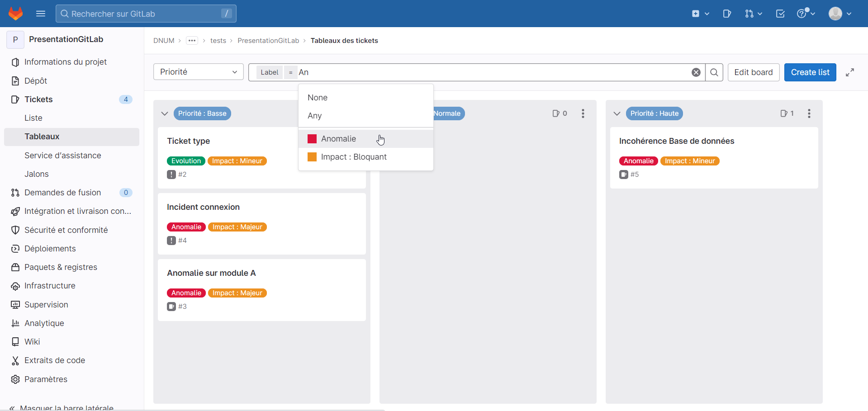The image size is (868, 411).
Task: Clear the label filter with X icon
Action: 696,72
